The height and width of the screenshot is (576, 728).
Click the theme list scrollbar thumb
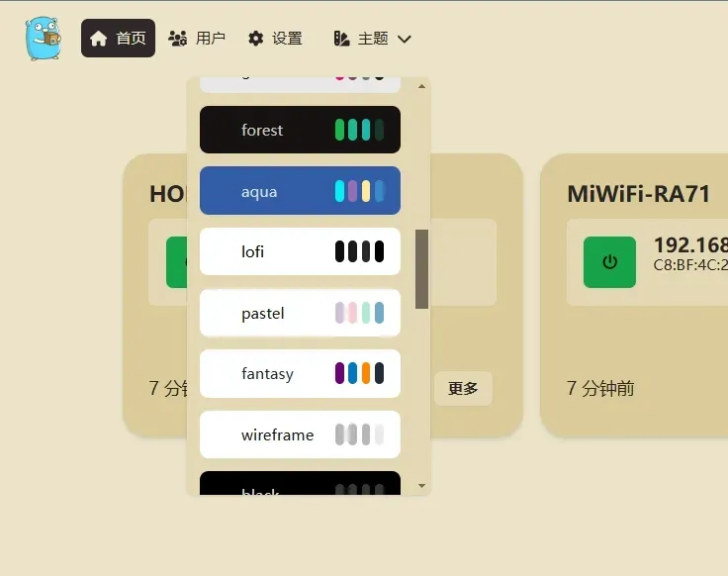421,269
